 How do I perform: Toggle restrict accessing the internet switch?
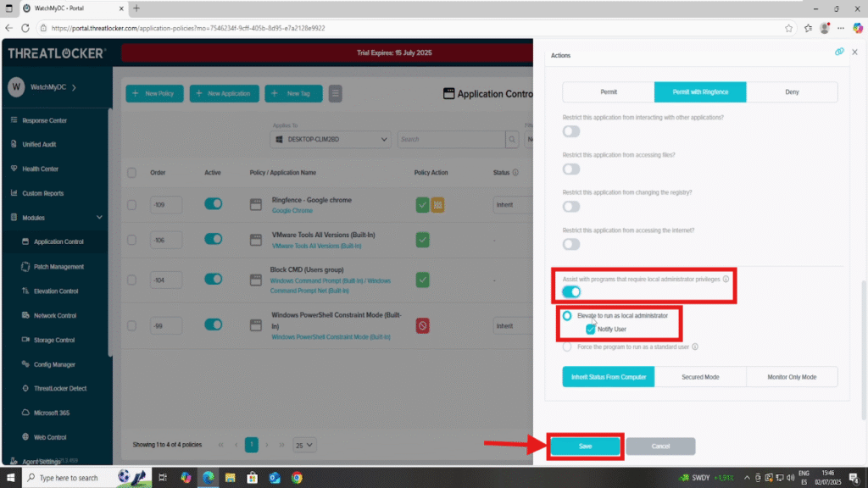pyautogui.click(x=571, y=245)
